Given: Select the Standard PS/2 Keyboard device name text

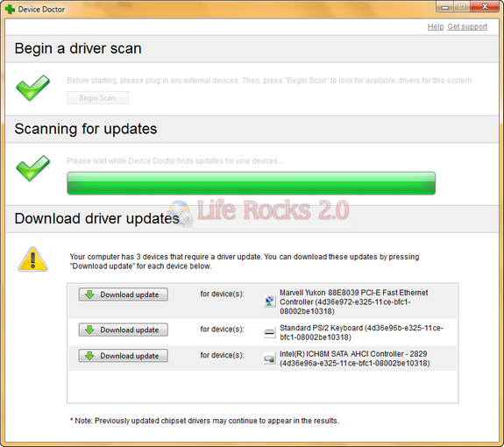Looking at the screenshot, I should (361, 332).
